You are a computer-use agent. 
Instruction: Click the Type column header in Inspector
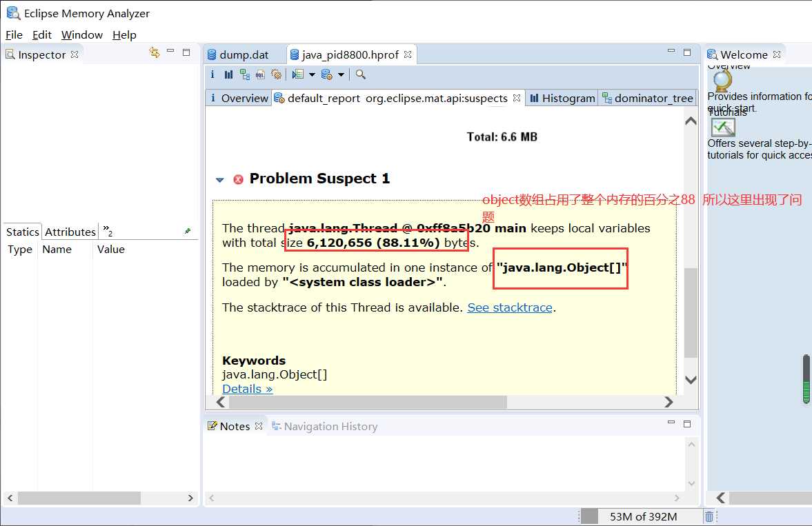pos(20,249)
